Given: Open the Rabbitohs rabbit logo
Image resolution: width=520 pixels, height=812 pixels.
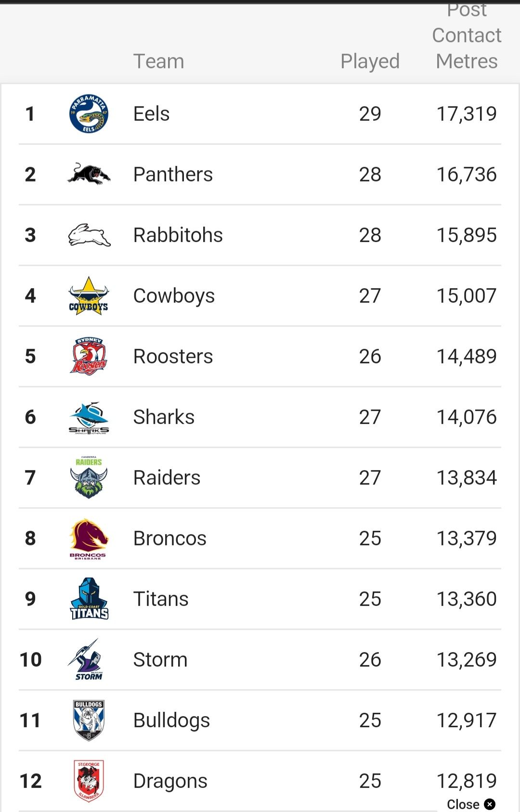Looking at the screenshot, I should click(89, 235).
